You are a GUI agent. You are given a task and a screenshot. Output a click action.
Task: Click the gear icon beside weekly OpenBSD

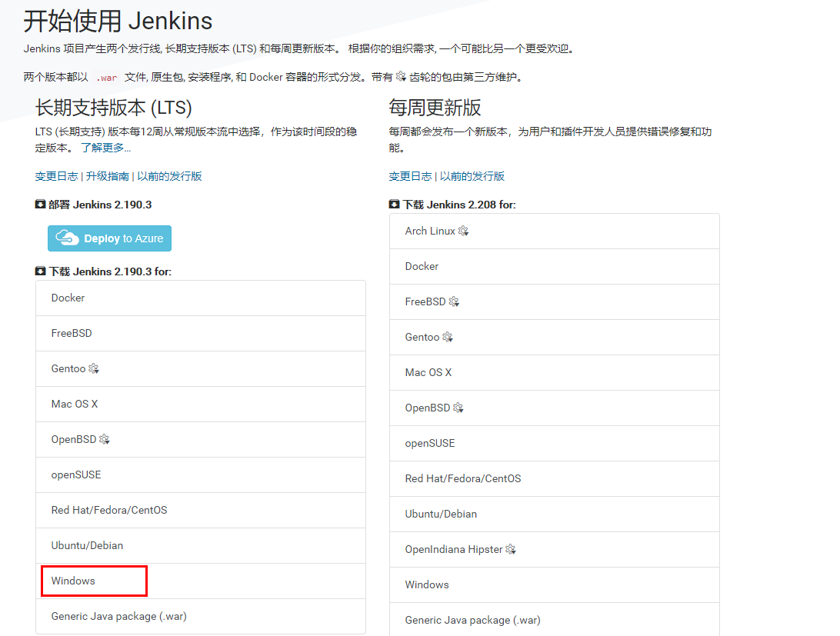pos(458,408)
